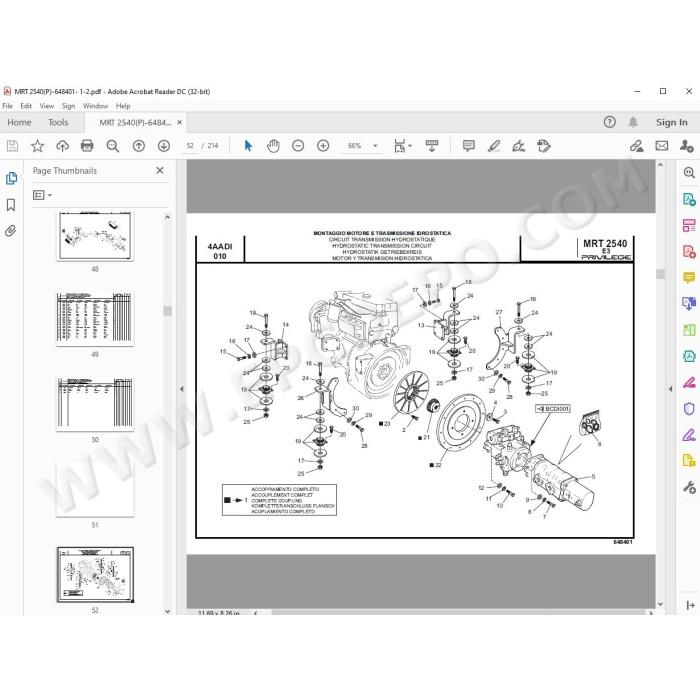Viewport: 700px width, 700px height.
Task: Click the stamp tool icon
Action: point(544,146)
